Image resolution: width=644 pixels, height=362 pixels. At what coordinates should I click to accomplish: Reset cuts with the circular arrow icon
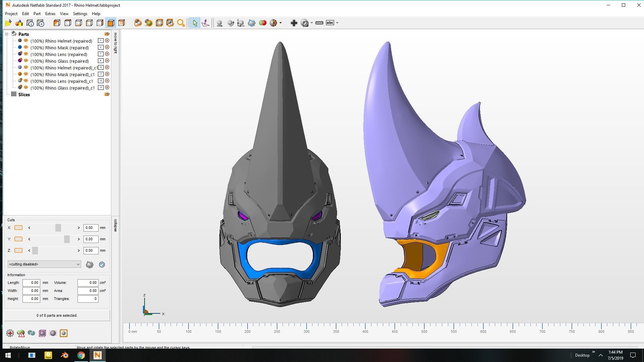click(102, 264)
